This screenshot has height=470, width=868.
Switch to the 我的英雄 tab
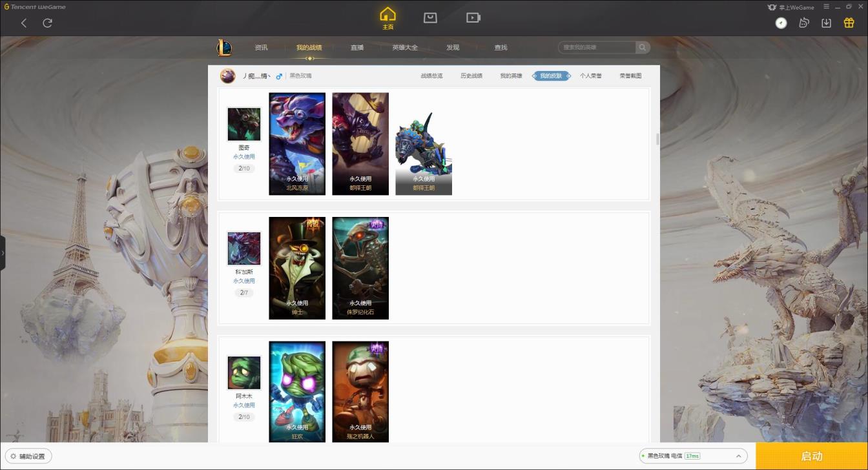(x=511, y=76)
